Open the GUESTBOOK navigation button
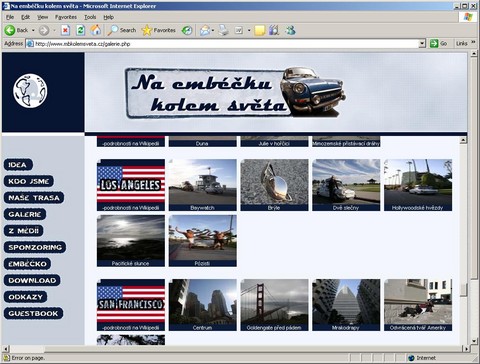Image resolution: width=480 pixels, height=364 pixels. pos(33,313)
